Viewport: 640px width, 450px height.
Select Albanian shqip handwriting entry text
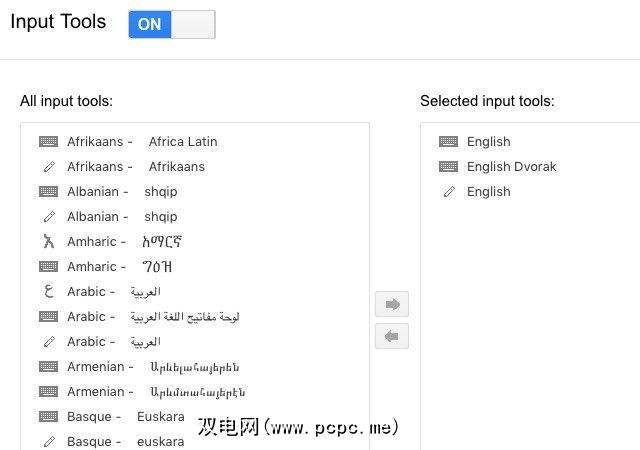122,216
